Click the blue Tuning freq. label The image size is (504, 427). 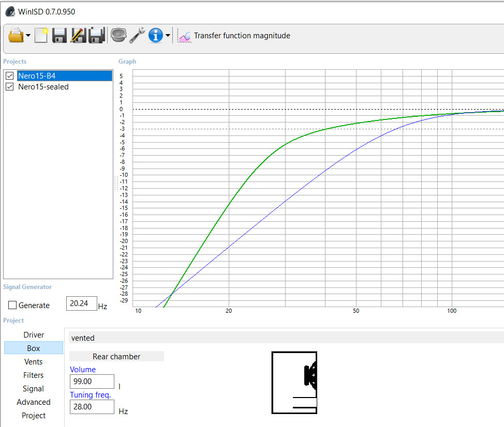point(91,395)
